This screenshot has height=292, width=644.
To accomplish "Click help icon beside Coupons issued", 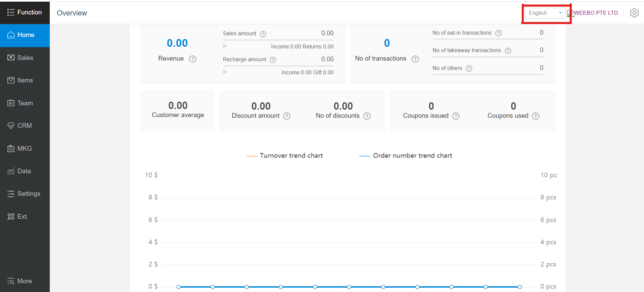I will click(x=456, y=116).
